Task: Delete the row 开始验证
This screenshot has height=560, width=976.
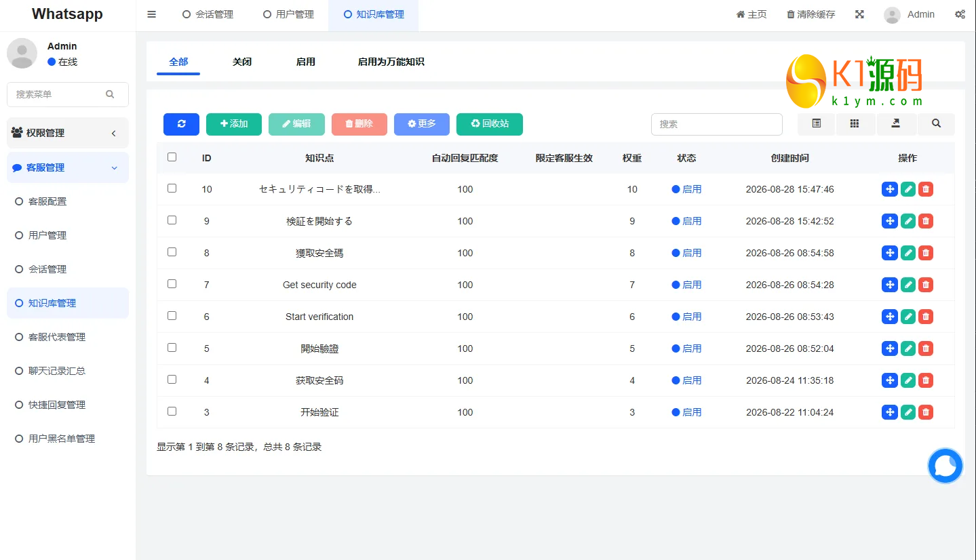Action: [926, 412]
